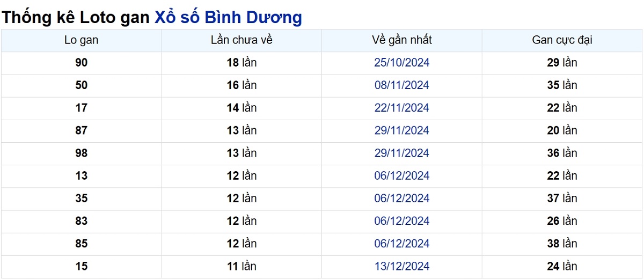Select loto number 85
644x279 pixels.
pos(81,243)
